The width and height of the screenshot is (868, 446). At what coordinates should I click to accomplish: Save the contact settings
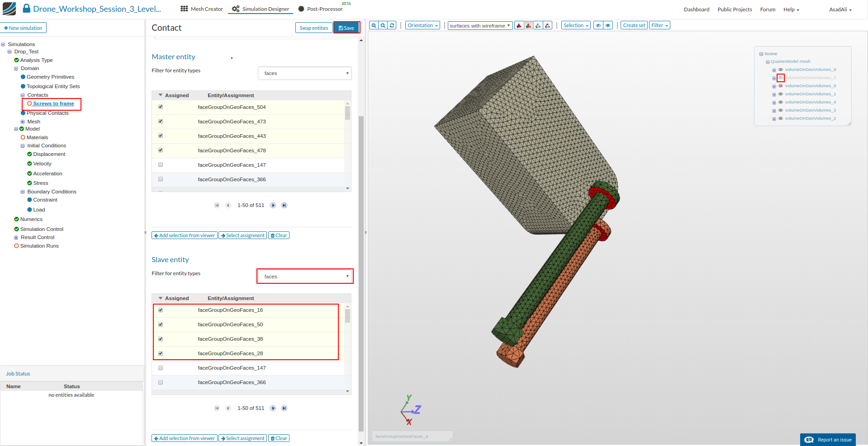coord(346,28)
